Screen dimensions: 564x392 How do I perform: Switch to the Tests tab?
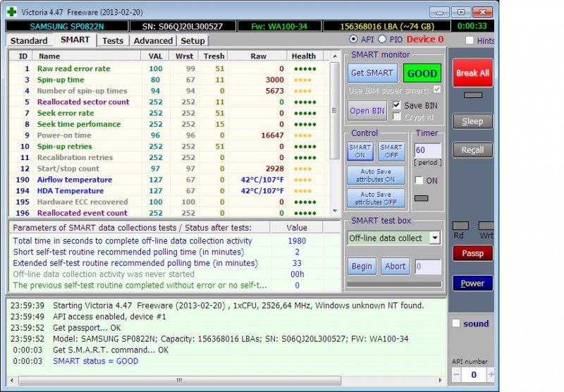click(x=113, y=41)
